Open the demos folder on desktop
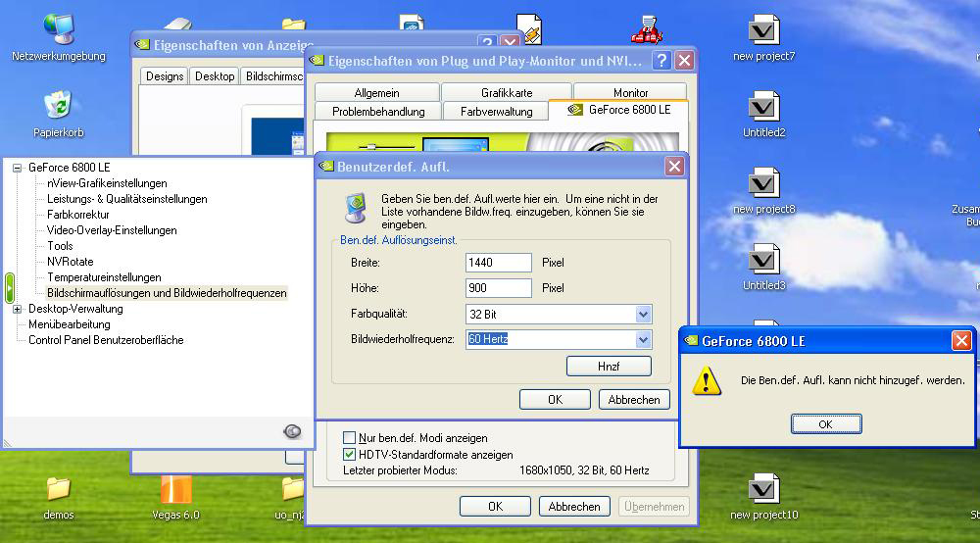Image resolution: width=980 pixels, height=543 pixels. coord(59,491)
